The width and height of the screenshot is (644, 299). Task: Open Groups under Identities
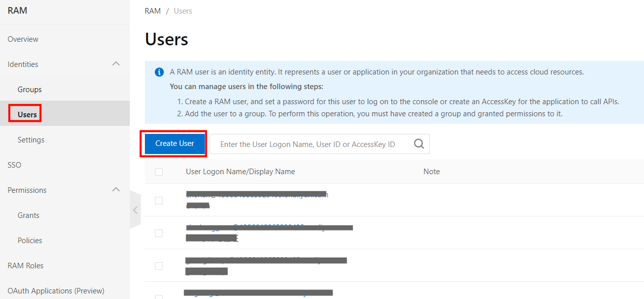[30, 89]
